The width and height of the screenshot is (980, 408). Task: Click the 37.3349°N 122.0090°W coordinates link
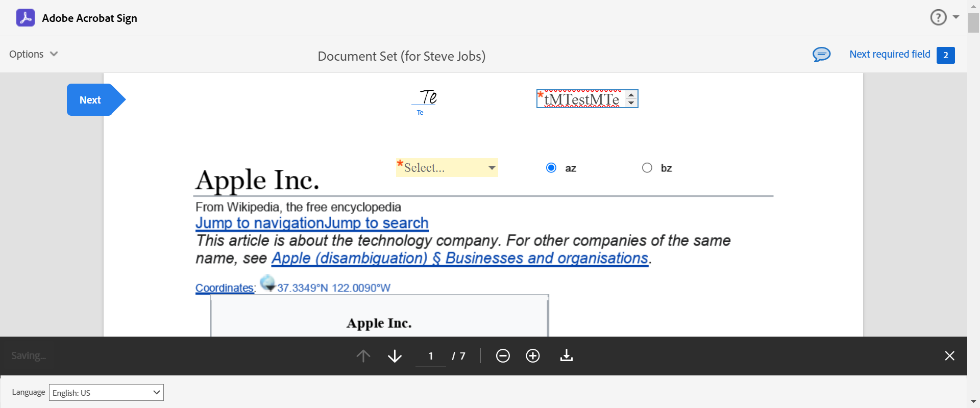click(334, 288)
